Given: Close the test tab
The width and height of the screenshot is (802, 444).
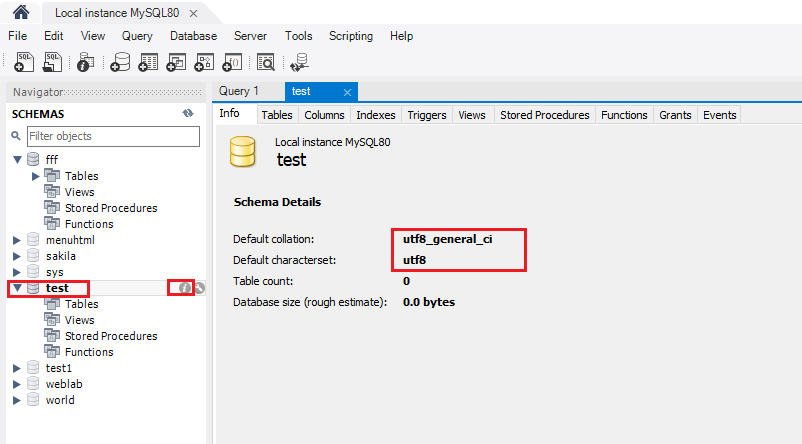Looking at the screenshot, I should point(347,92).
